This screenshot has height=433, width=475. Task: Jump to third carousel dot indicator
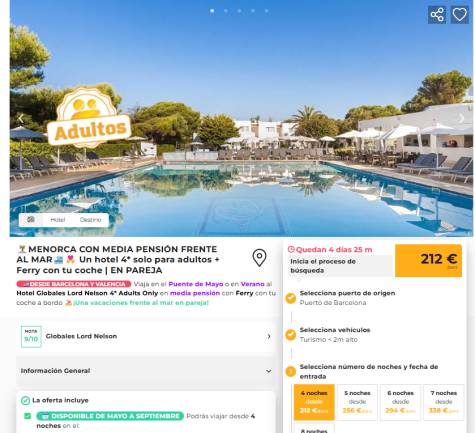pos(239,11)
